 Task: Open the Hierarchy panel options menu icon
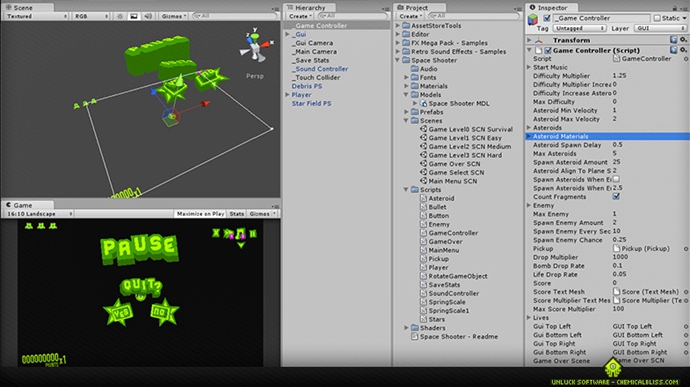tap(385, 8)
